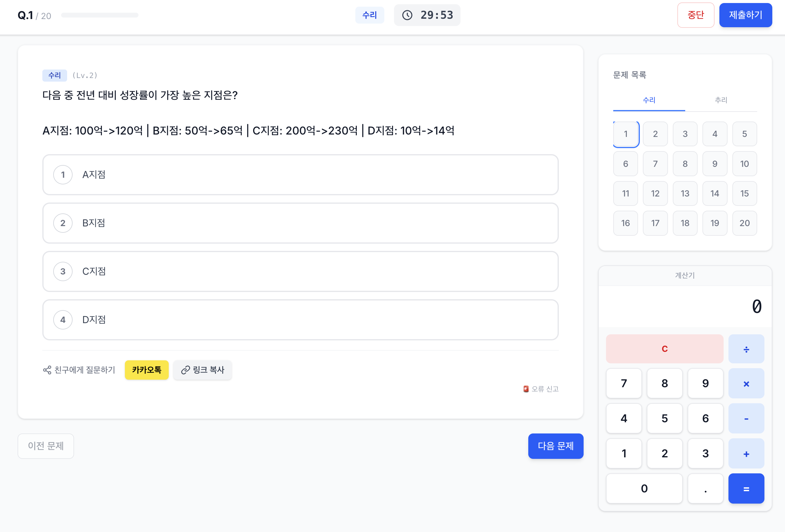Click the error report siren link
This screenshot has height=532, width=785.
coord(540,389)
